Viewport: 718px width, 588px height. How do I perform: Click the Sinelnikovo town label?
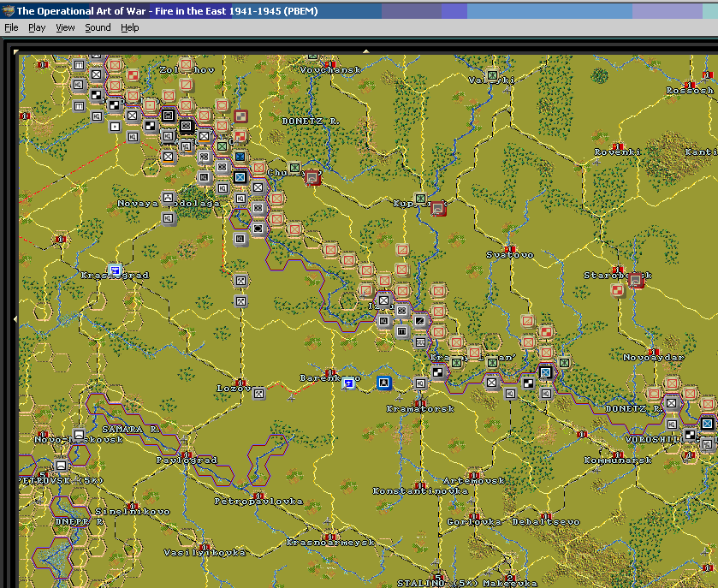point(133,512)
